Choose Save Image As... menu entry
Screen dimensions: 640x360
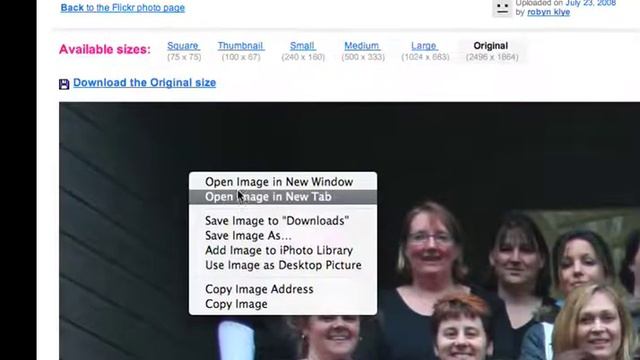click(283, 236)
